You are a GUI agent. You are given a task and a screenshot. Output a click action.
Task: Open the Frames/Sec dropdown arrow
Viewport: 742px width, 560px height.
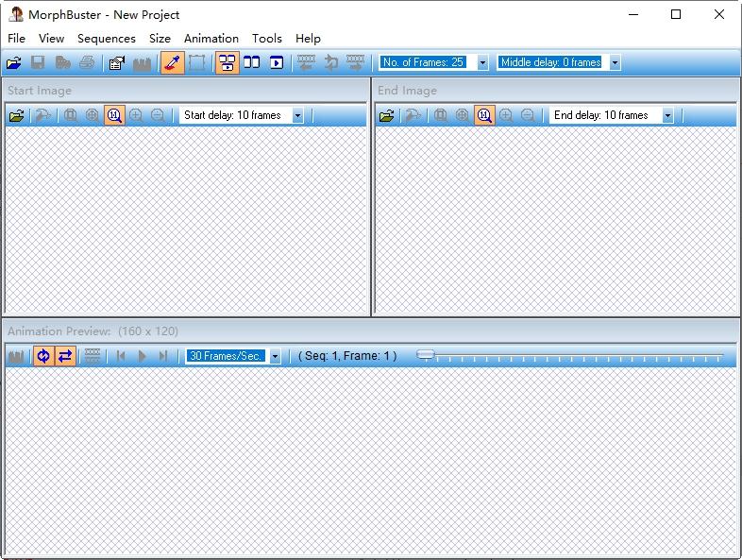click(x=275, y=356)
